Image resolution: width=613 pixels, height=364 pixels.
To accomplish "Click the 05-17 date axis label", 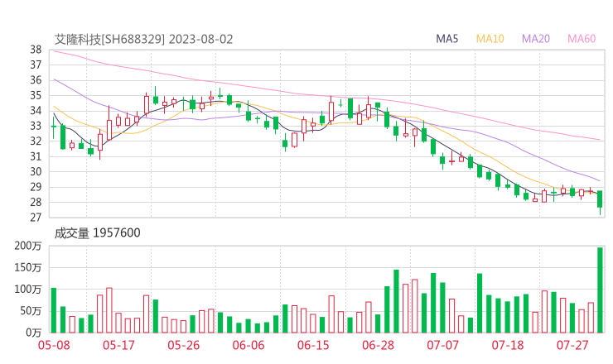I will (118, 345).
